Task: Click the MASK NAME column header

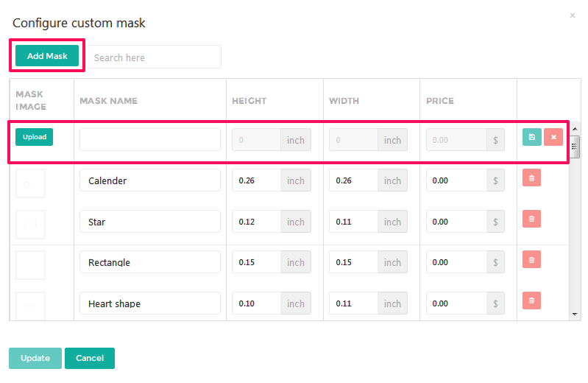Action: (108, 101)
